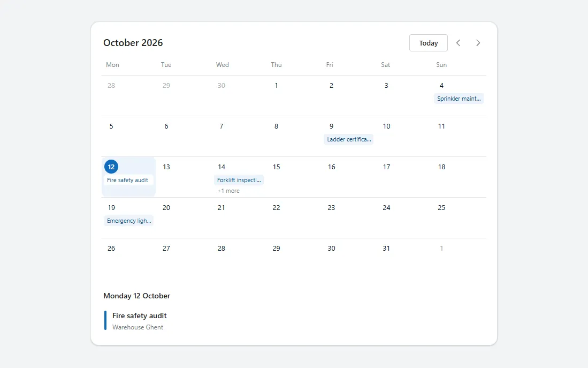Select October 15 in the calendar

tap(277, 167)
